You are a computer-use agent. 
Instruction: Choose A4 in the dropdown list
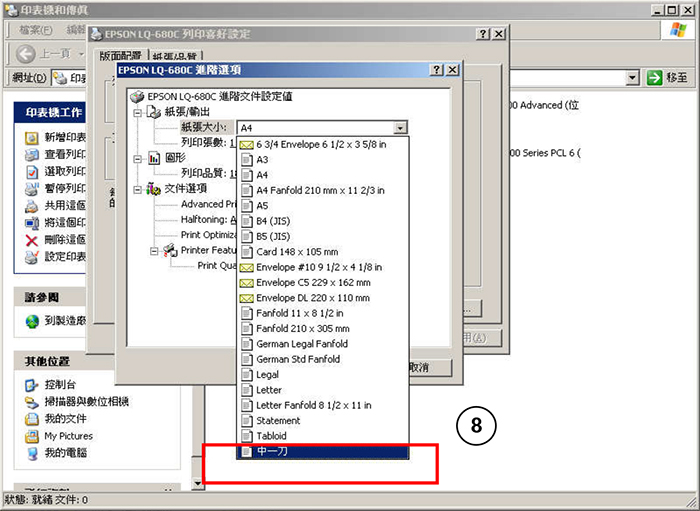322,175
